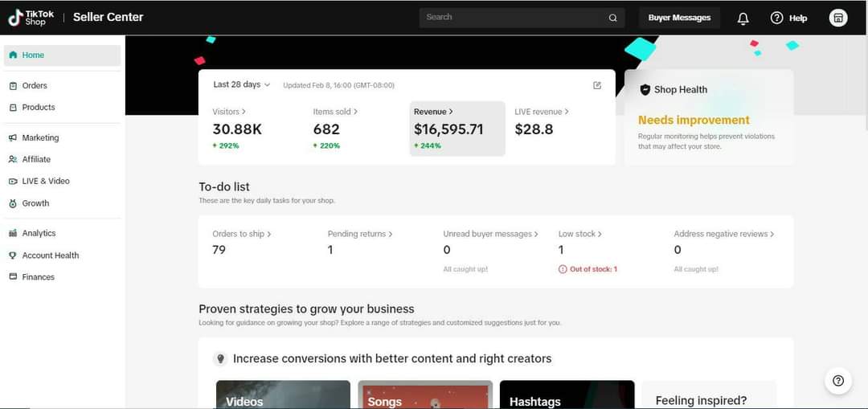Viewport: 868px width, 409px height.
Task: Expand the Last 28 days date range dropdown
Action: [241, 84]
